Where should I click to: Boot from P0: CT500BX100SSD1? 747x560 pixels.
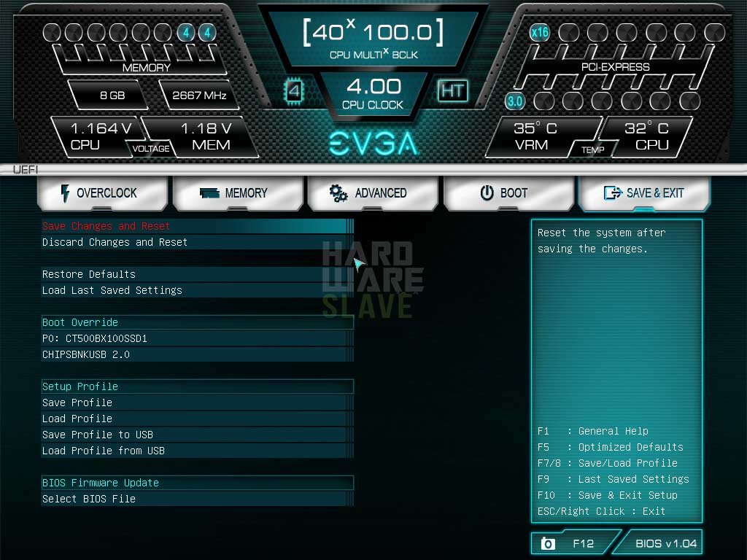(x=197, y=338)
